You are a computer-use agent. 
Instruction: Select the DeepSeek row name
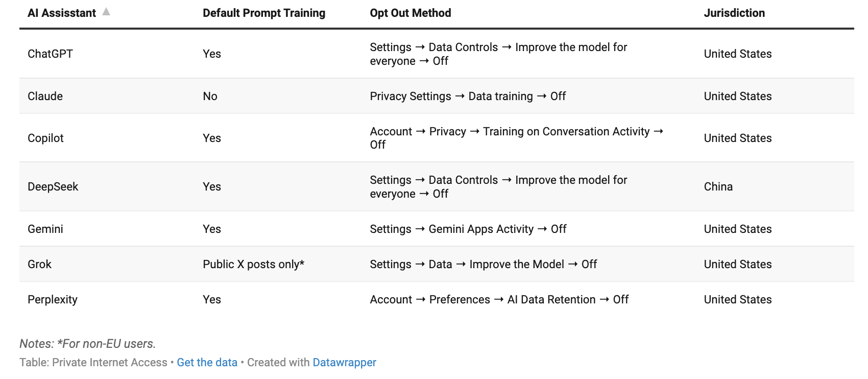pos(53,186)
